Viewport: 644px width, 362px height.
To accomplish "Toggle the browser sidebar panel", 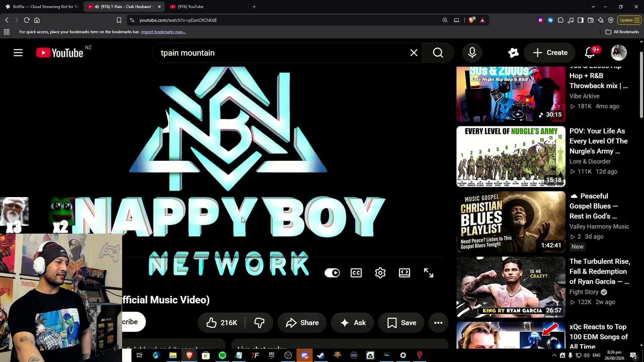I will click(581, 20).
